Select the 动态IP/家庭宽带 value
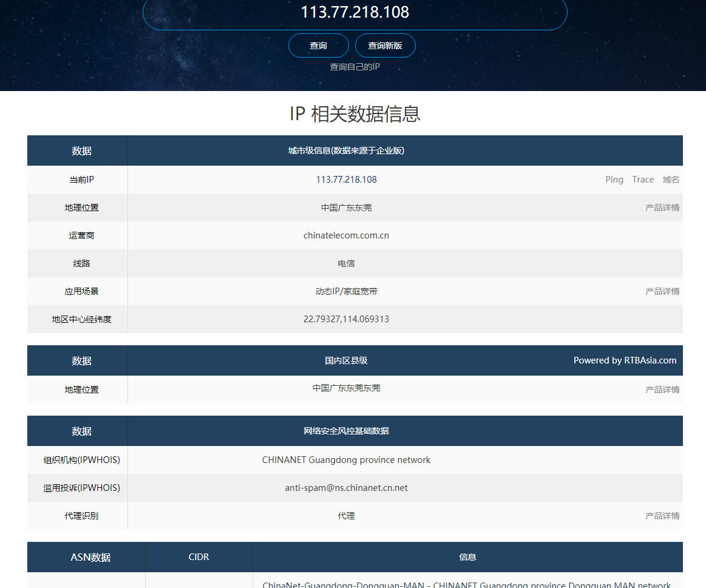Viewport: 706px width, 588px height. (x=346, y=291)
